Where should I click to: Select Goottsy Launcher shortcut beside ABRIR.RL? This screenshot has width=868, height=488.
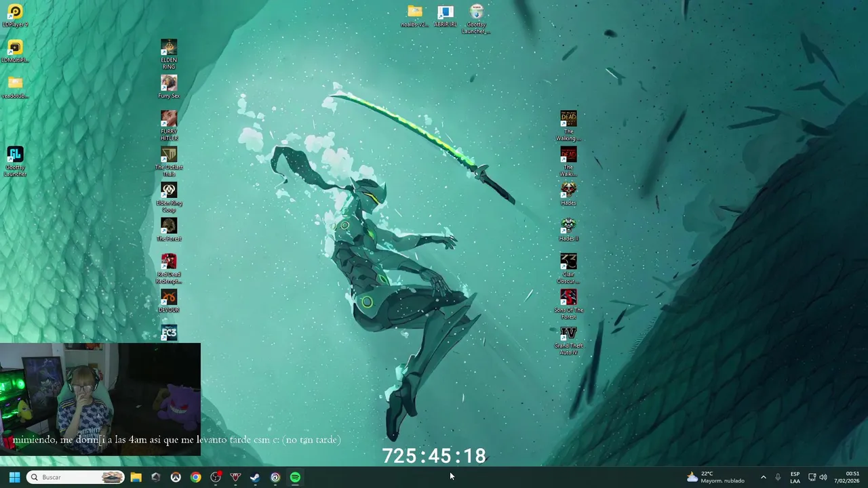(x=476, y=19)
